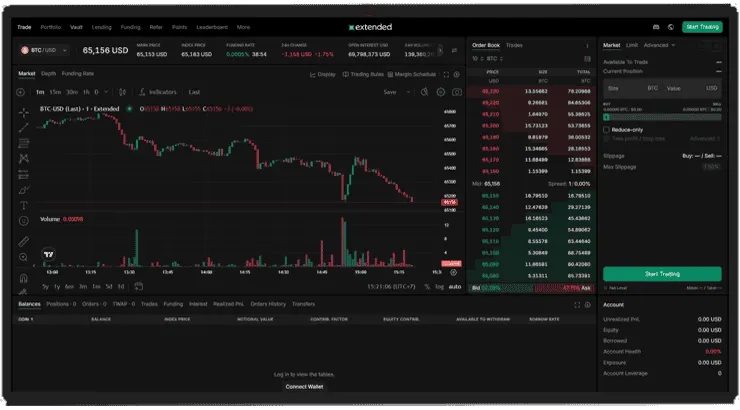Open the Trading Rules link
The image size is (740, 410).
click(363, 75)
